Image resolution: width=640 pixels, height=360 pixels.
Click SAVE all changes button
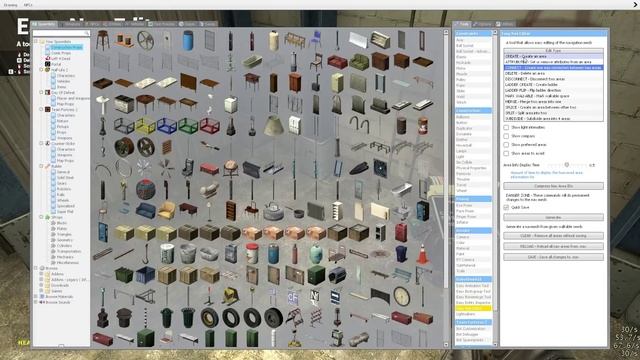[x=553, y=257]
